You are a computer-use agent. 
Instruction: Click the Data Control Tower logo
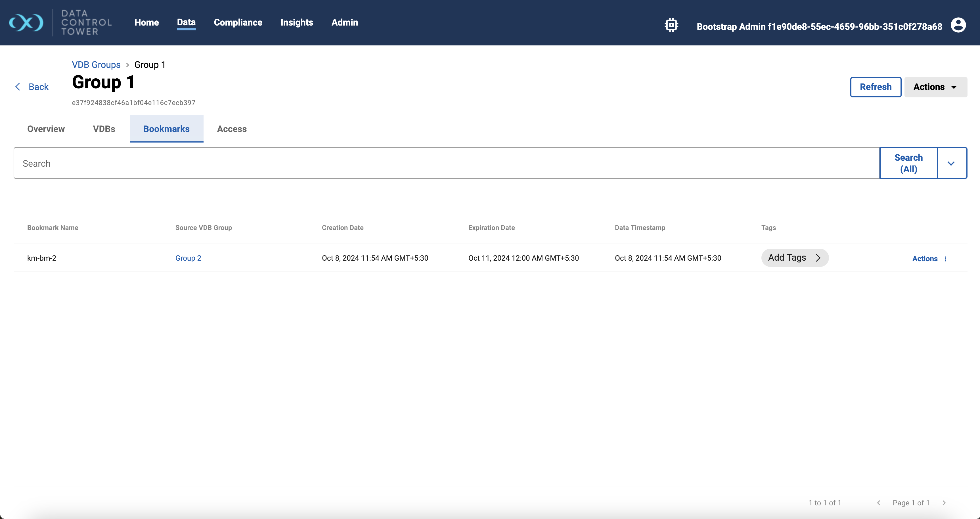(x=26, y=22)
